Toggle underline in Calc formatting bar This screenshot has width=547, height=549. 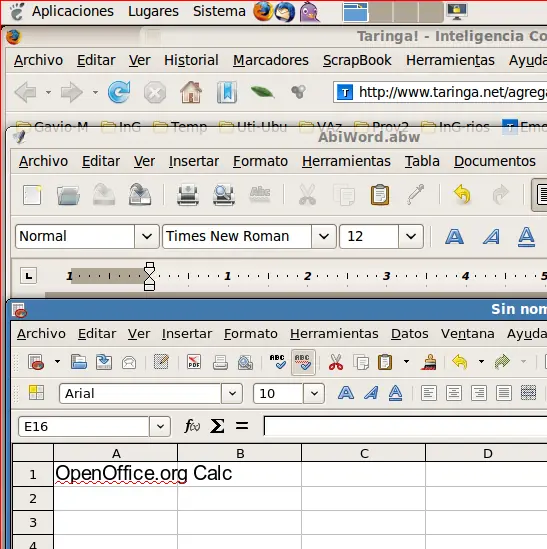coord(395,393)
